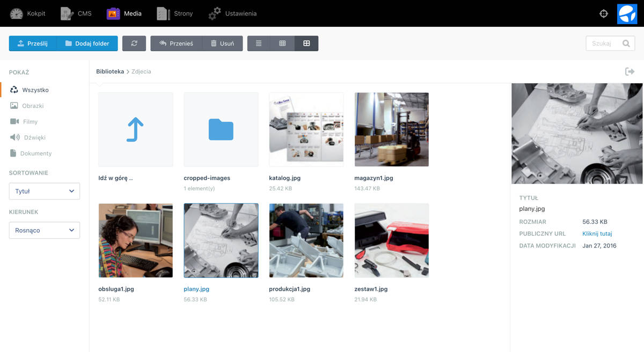The height and width of the screenshot is (352, 644).
Task: Click the plany.jpg file name under thumbnail
Action: coord(196,289)
